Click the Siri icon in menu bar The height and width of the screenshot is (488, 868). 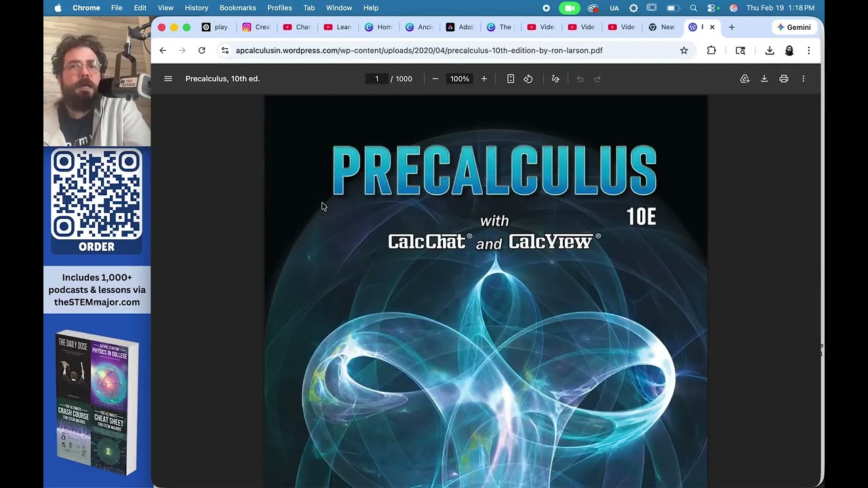point(734,8)
